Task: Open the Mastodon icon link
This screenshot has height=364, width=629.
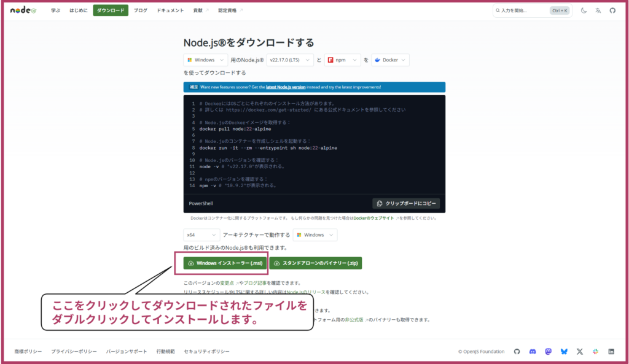Action: (548, 352)
